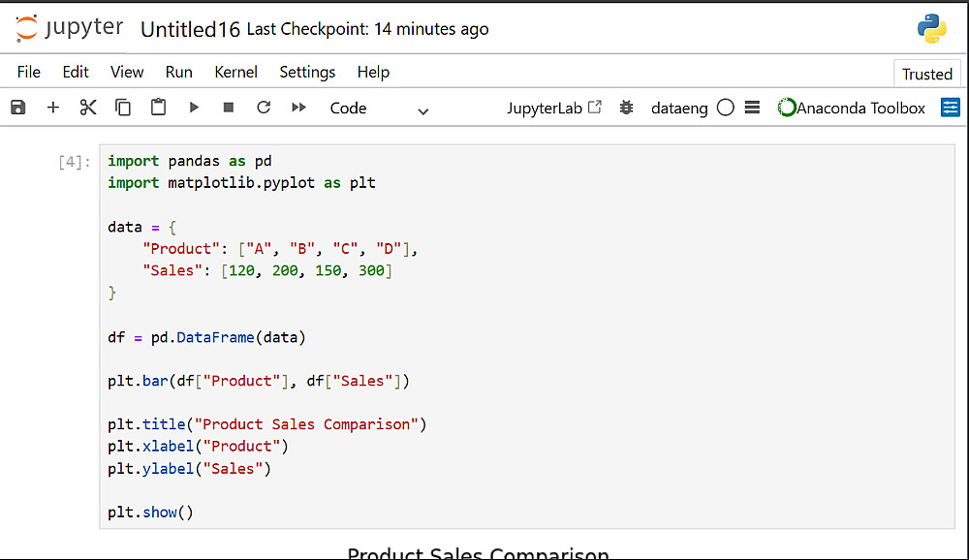Toggle the blue panel icon at toolbar's right end

[951, 108]
